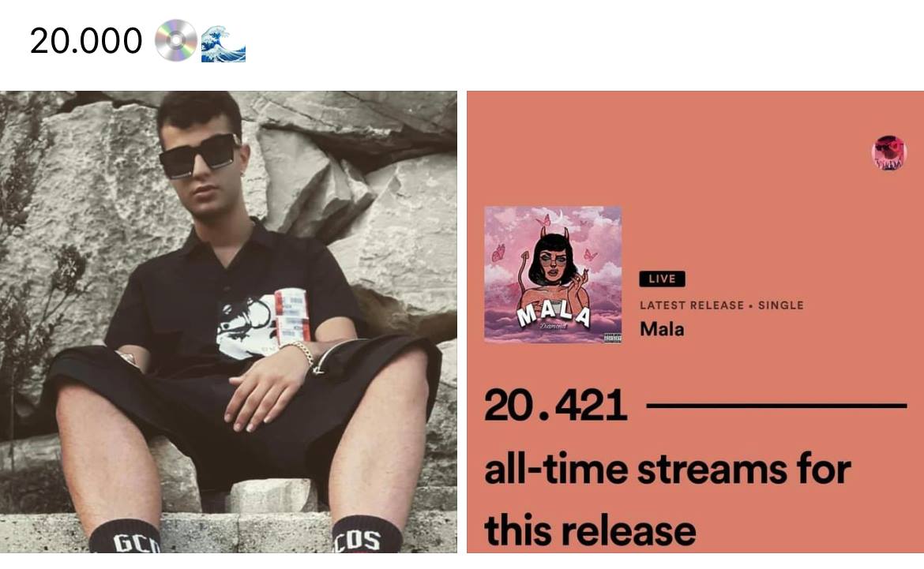The image size is (924, 569).
Task: Click the LIVE badge
Action: [662, 279]
